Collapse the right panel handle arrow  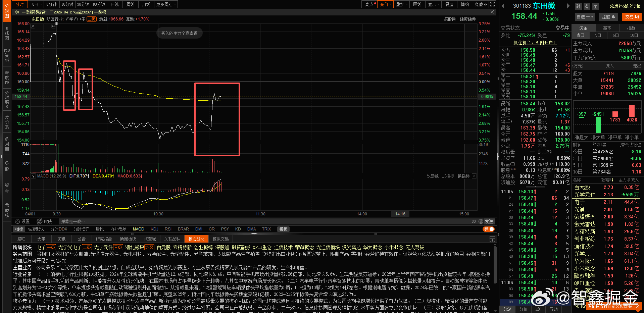tap(498, 156)
